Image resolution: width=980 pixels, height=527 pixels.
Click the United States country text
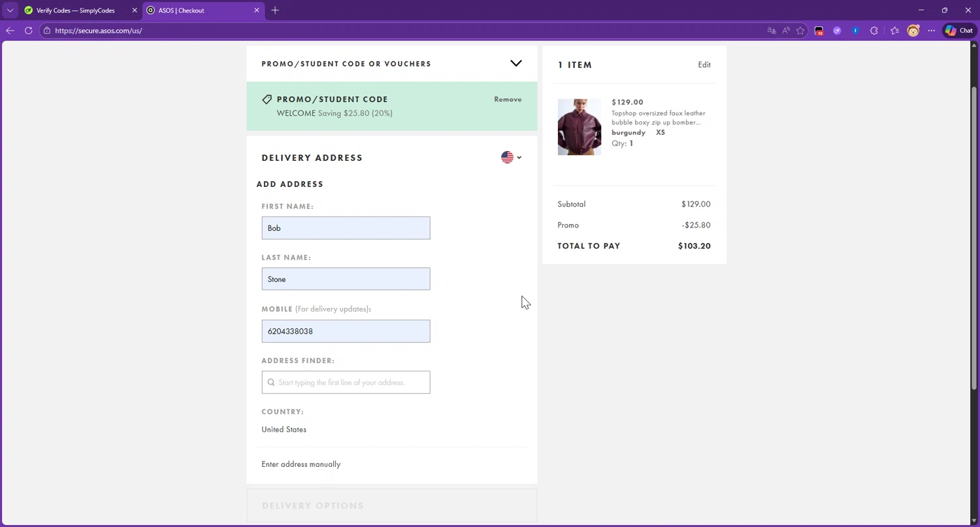coord(284,430)
